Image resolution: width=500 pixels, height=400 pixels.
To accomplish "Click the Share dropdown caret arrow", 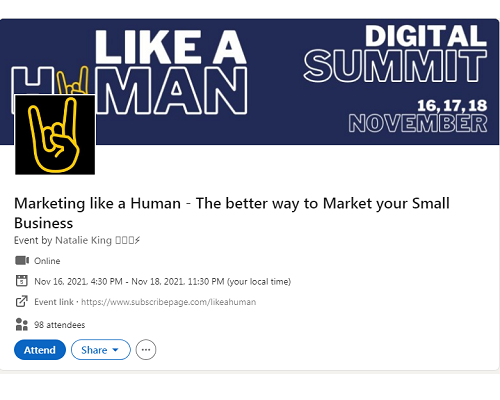I will click(x=116, y=350).
